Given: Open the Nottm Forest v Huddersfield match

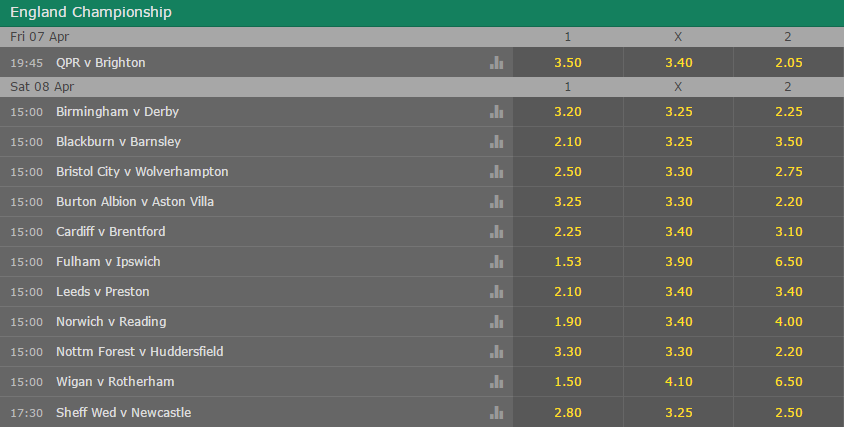Looking at the screenshot, I should tap(139, 352).
